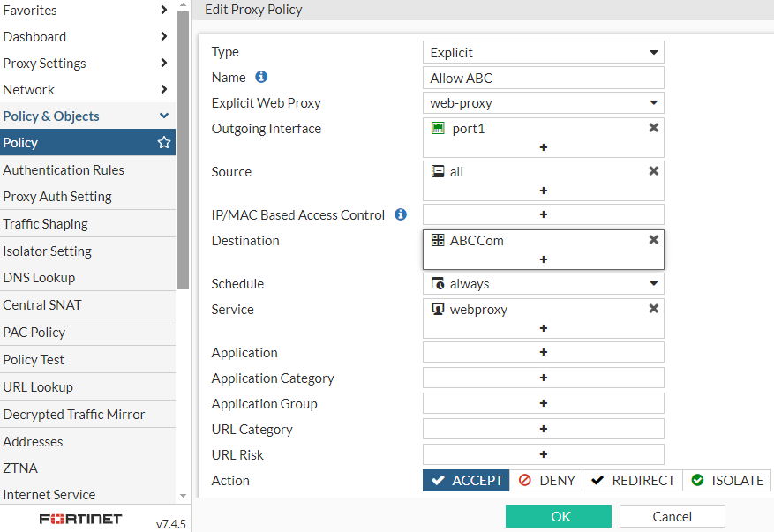Remove webproxy from Service
Image resolution: width=774 pixels, height=532 pixels.
[654, 309]
